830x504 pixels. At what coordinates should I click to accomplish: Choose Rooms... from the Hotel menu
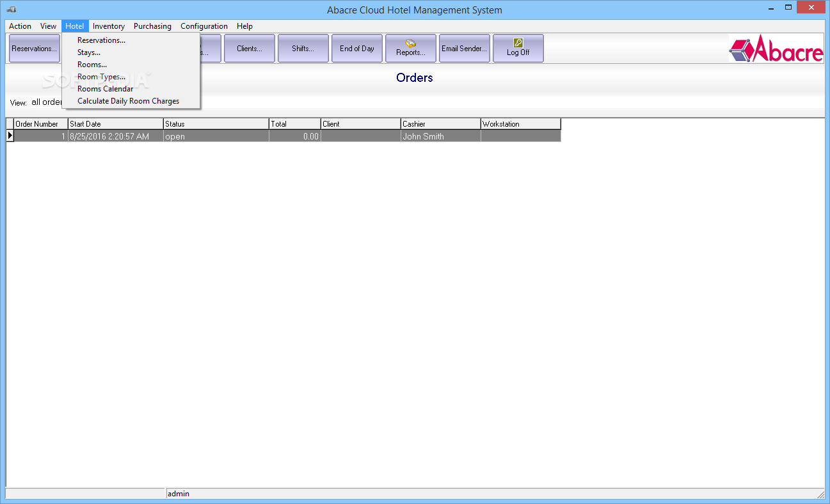click(131, 65)
